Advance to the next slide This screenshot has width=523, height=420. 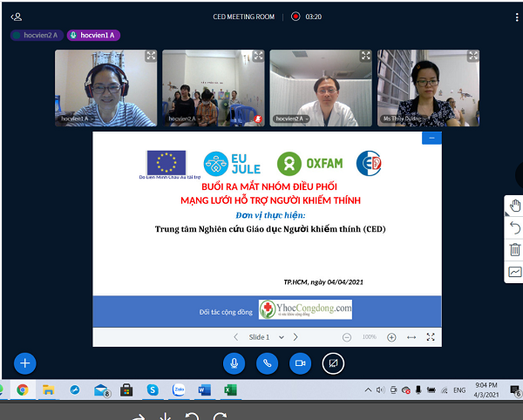(x=295, y=337)
